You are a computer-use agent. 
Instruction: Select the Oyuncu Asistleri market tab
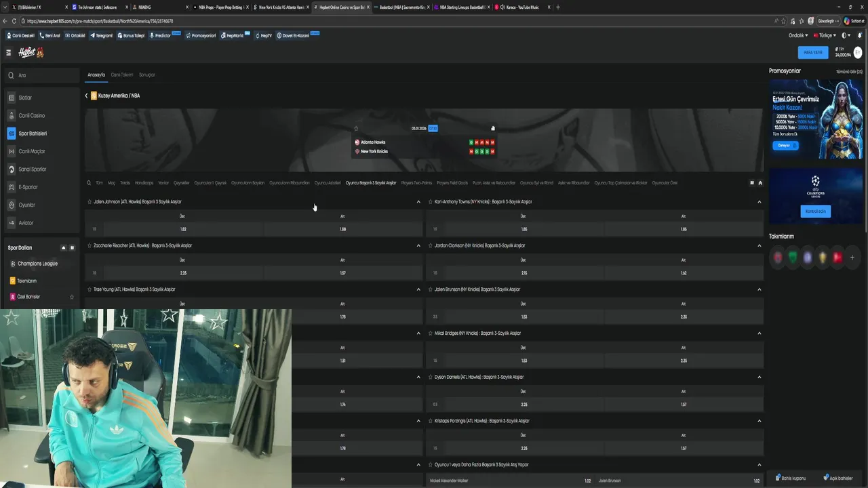[328, 183]
